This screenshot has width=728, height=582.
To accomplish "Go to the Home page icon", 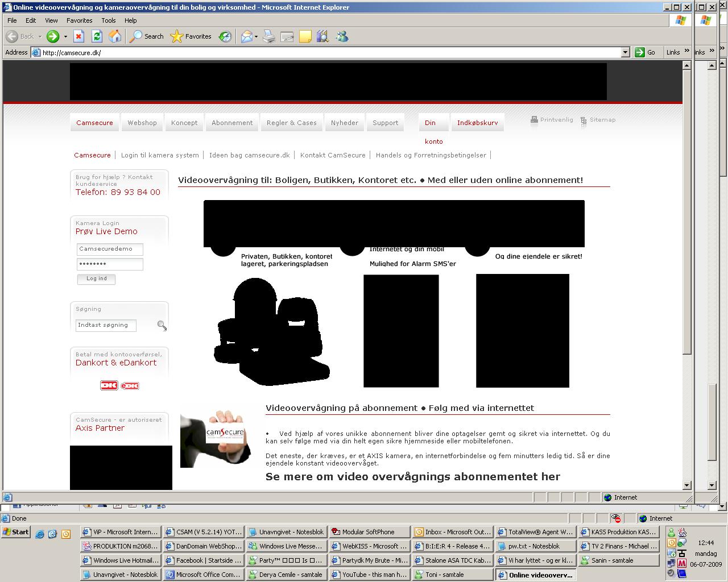I will [x=115, y=36].
